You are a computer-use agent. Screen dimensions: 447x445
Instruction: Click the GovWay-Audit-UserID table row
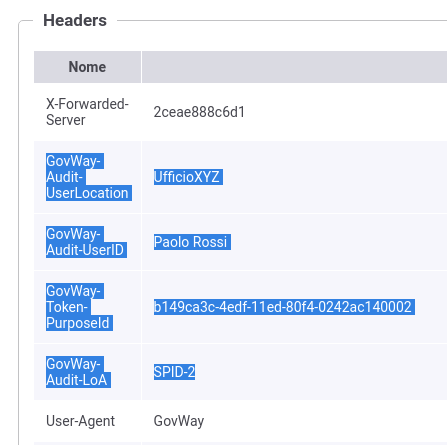tap(240, 242)
